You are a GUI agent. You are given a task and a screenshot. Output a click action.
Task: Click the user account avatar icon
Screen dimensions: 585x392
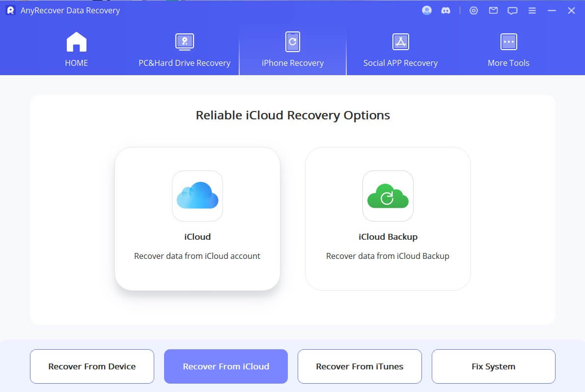(x=426, y=10)
